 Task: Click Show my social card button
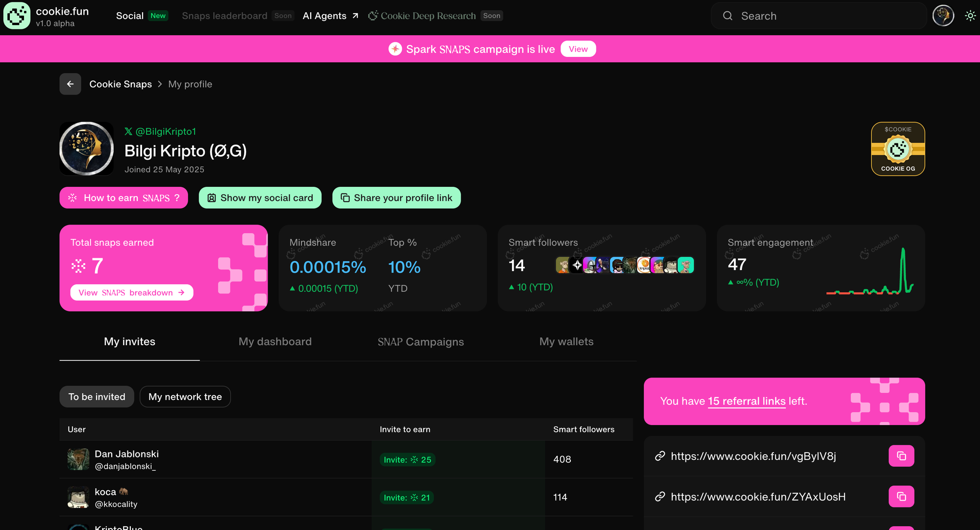tap(260, 198)
